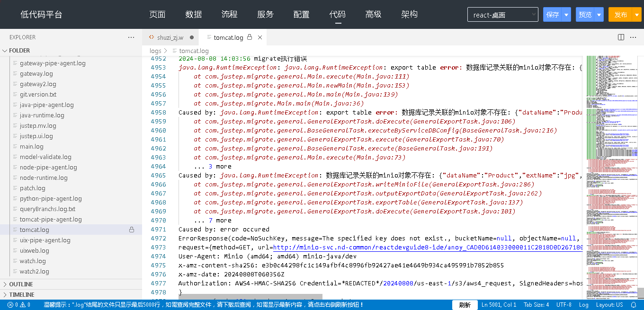The width and height of the screenshot is (644, 310).
Task: Open node-runtime.log in explorer
Action: click(44, 177)
